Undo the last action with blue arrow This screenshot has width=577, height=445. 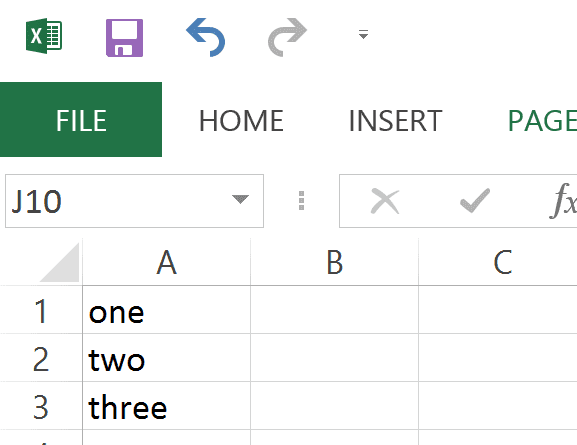[x=206, y=37]
